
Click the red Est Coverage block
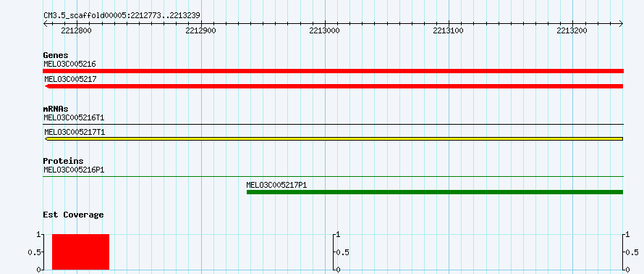(x=80, y=252)
